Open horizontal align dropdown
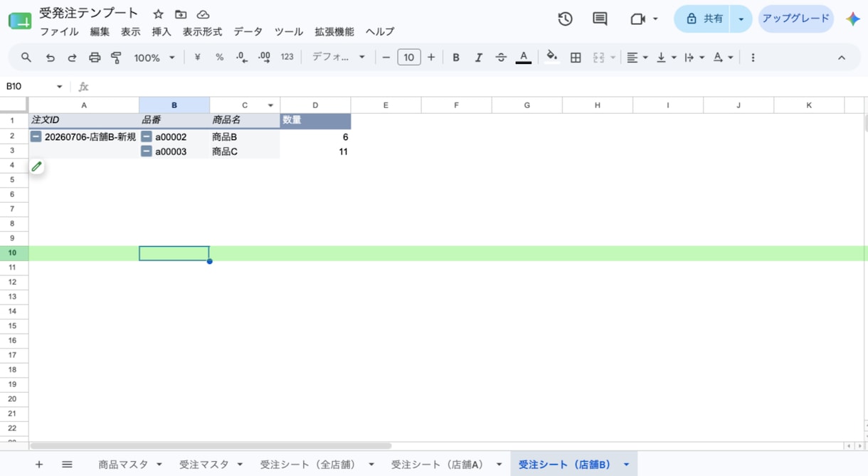Screen dimensions: 868x476 pyautogui.click(x=637, y=58)
